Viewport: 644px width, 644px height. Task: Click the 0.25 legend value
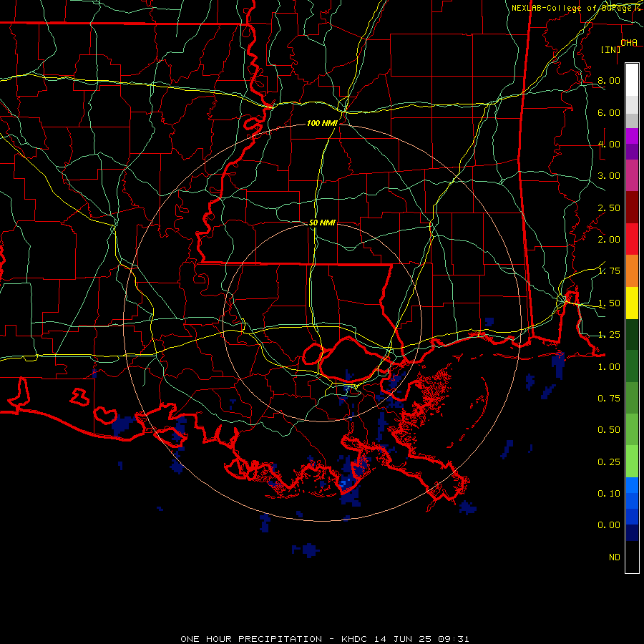(x=609, y=462)
